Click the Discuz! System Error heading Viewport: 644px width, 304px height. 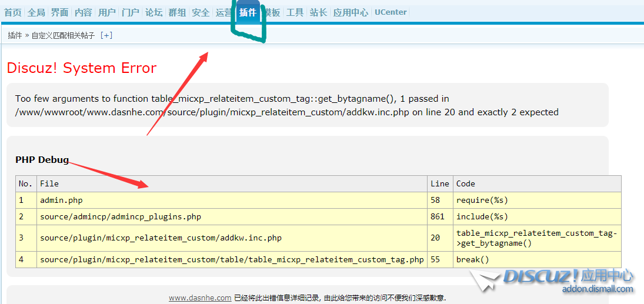tap(82, 68)
